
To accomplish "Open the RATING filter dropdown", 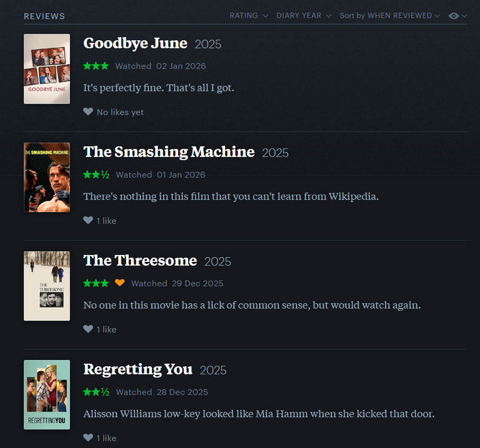I will coord(248,16).
